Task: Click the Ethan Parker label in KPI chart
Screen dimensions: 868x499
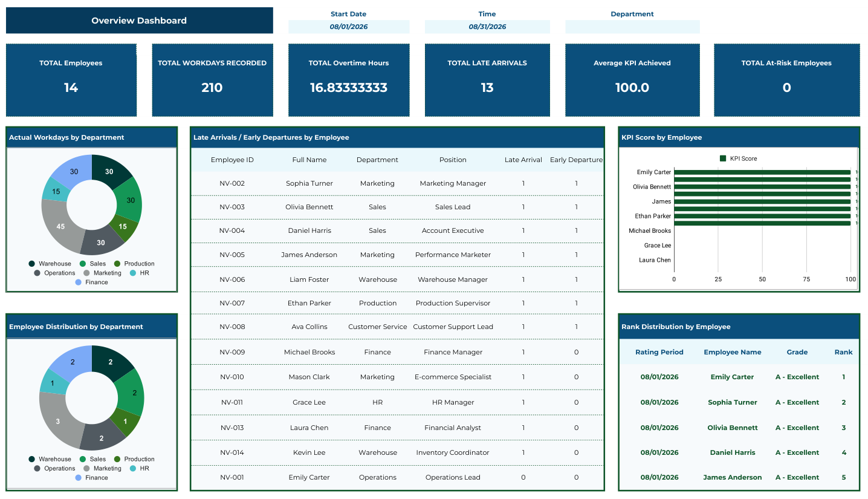Action: 653,216
